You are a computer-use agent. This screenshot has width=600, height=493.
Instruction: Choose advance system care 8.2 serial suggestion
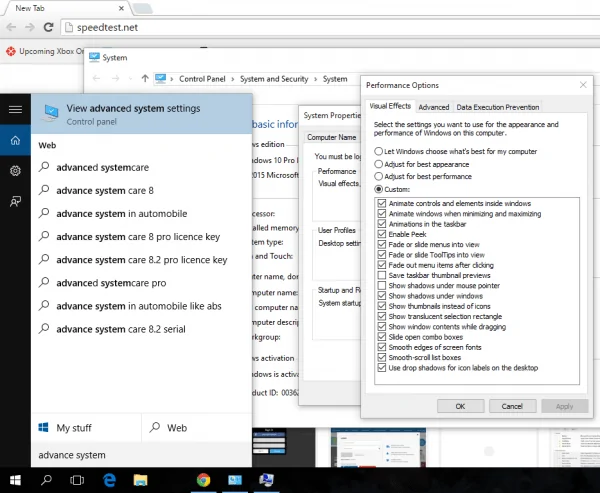click(142, 329)
